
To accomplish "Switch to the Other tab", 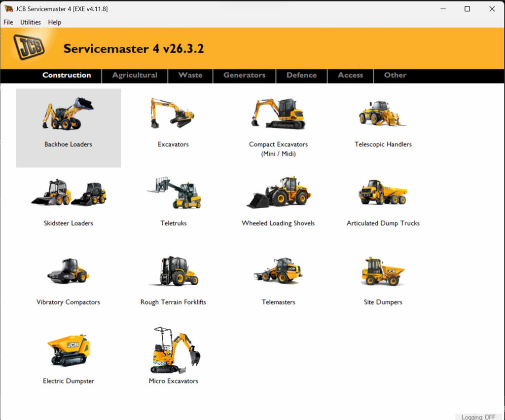I will point(395,75).
